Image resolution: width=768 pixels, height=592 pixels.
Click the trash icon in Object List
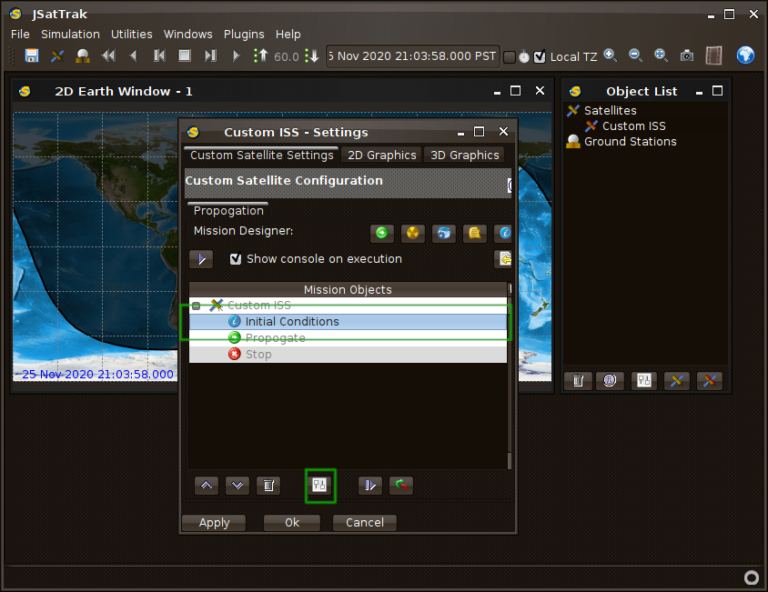577,381
